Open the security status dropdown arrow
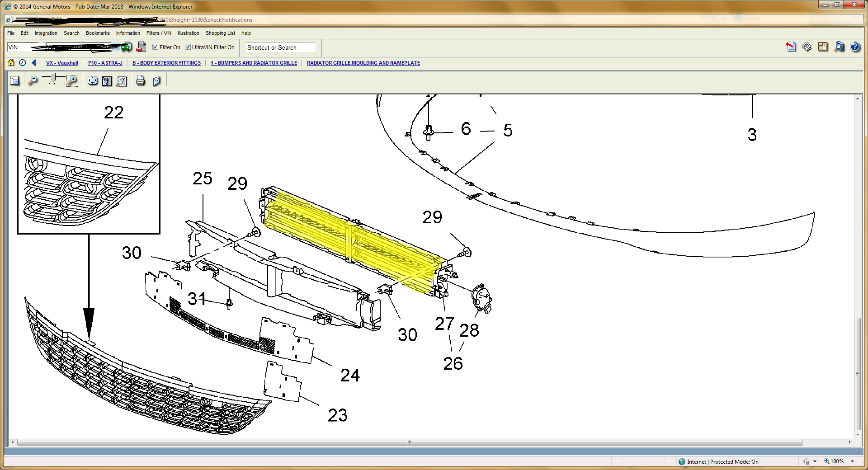The image size is (868, 470). click(x=815, y=461)
